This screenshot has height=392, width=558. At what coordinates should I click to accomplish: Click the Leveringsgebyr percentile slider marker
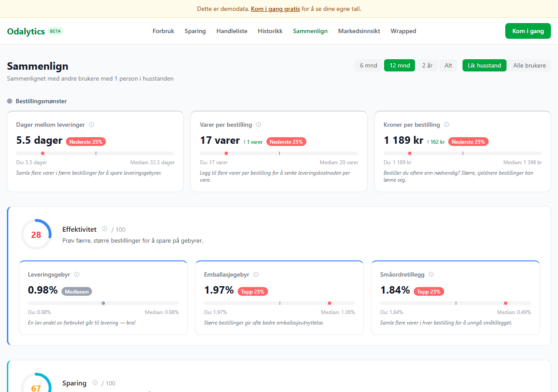click(103, 303)
